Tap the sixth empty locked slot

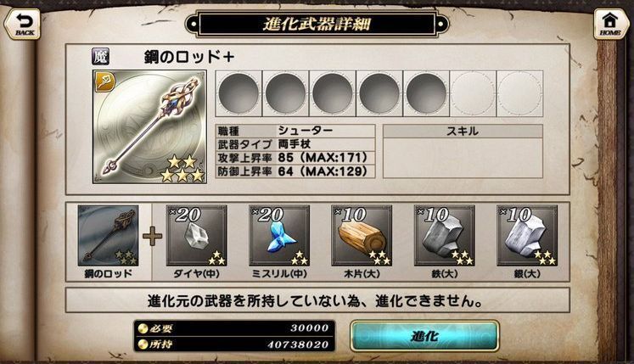coord(473,93)
